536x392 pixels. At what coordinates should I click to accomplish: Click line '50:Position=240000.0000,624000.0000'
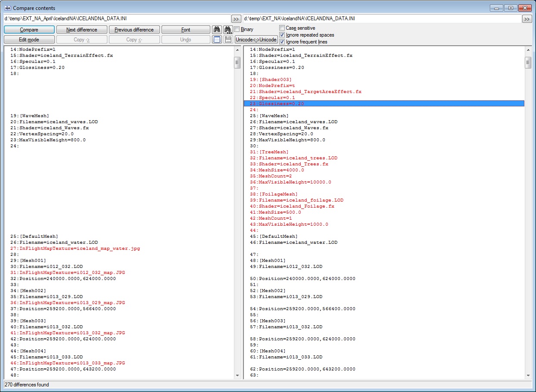[x=302, y=279]
